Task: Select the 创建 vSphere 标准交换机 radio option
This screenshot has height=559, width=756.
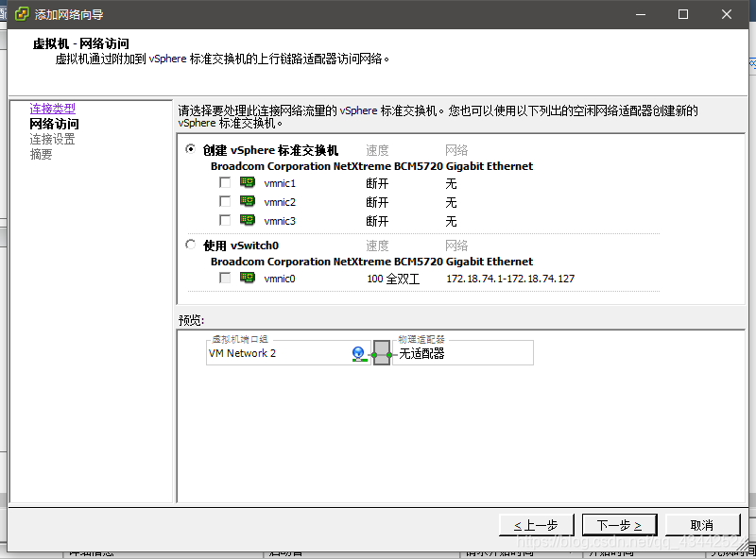Action: point(191,149)
